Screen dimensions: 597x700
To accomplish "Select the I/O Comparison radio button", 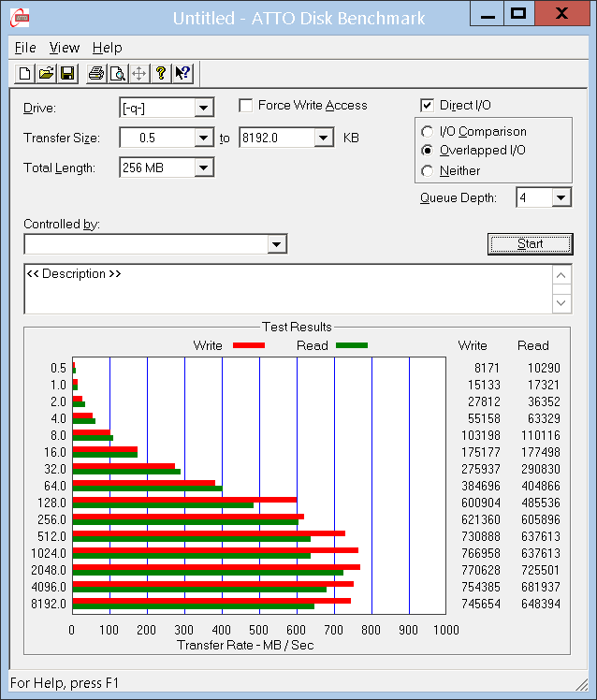I will coord(428,132).
